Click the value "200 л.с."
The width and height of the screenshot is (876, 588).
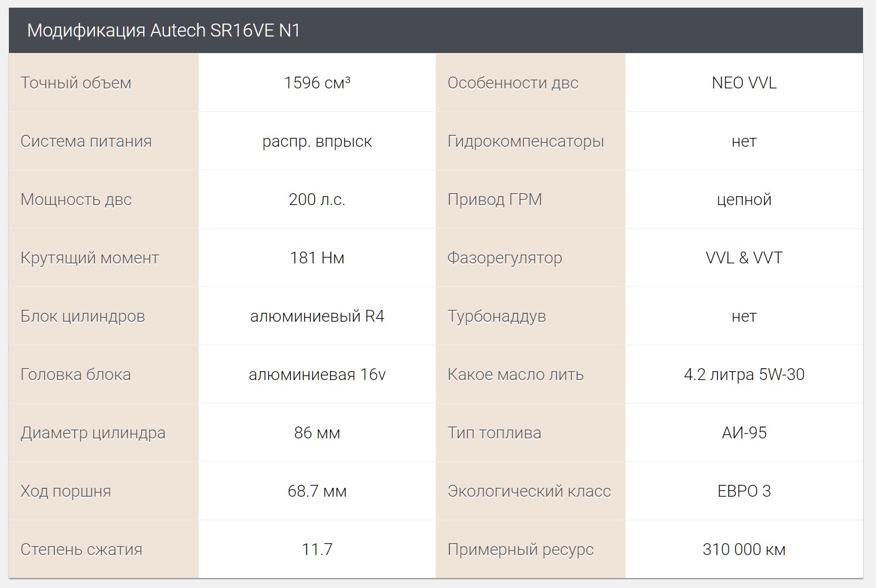coord(317,199)
